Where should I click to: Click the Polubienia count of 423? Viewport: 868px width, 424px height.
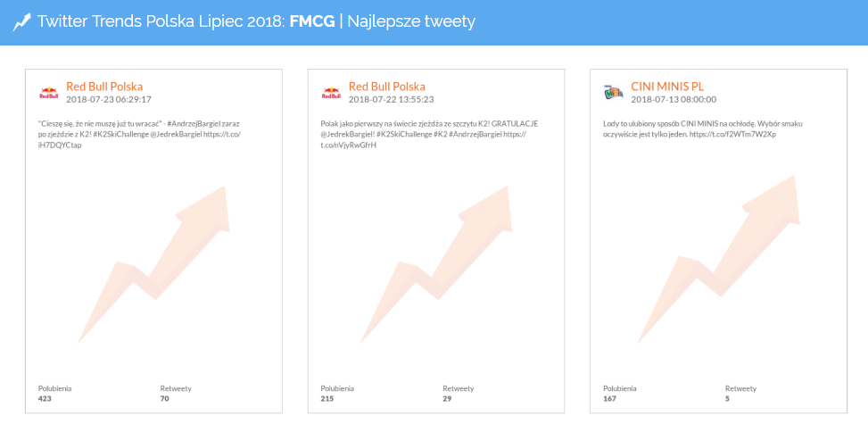click(45, 399)
